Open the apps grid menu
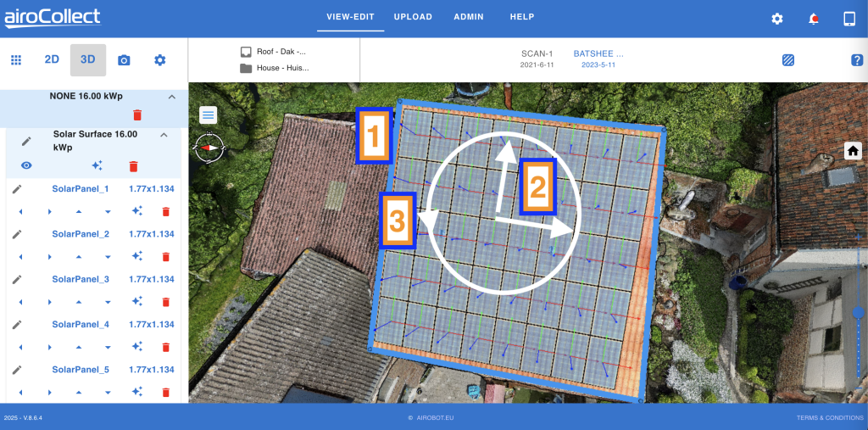Viewport: 868px width, 430px height. point(15,60)
